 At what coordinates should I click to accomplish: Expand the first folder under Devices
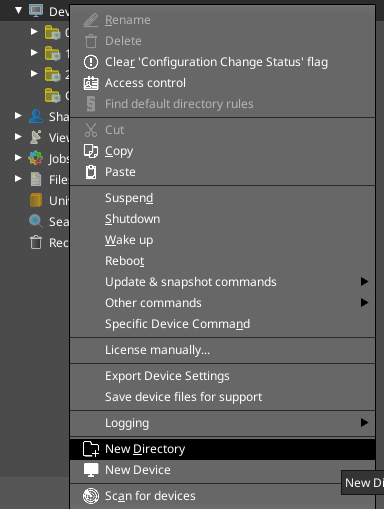34,31
